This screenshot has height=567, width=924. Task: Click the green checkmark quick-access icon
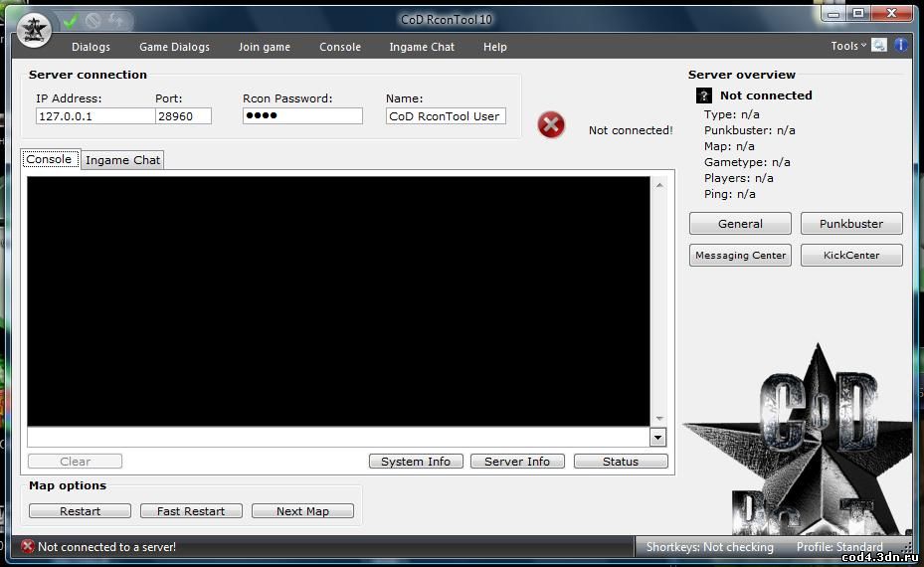70,20
